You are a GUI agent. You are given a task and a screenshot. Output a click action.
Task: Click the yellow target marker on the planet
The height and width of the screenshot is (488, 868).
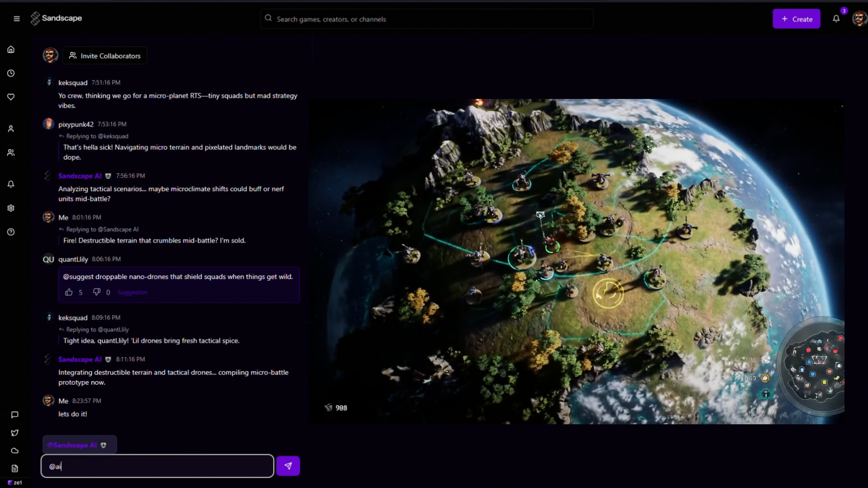coord(608,293)
